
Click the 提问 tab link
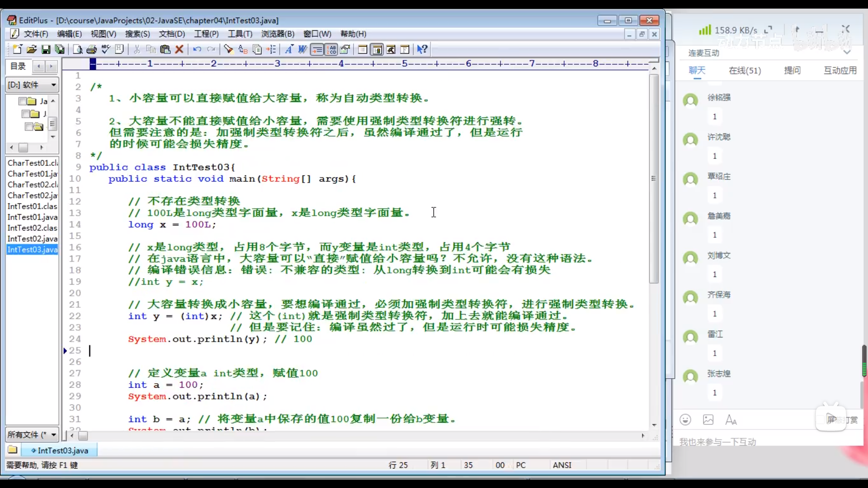pos(792,70)
